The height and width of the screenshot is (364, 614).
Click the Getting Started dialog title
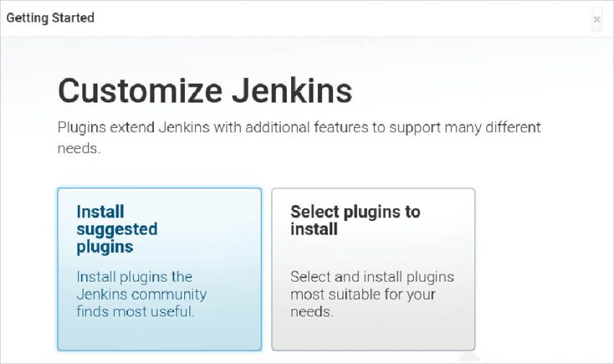pos(51,17)
